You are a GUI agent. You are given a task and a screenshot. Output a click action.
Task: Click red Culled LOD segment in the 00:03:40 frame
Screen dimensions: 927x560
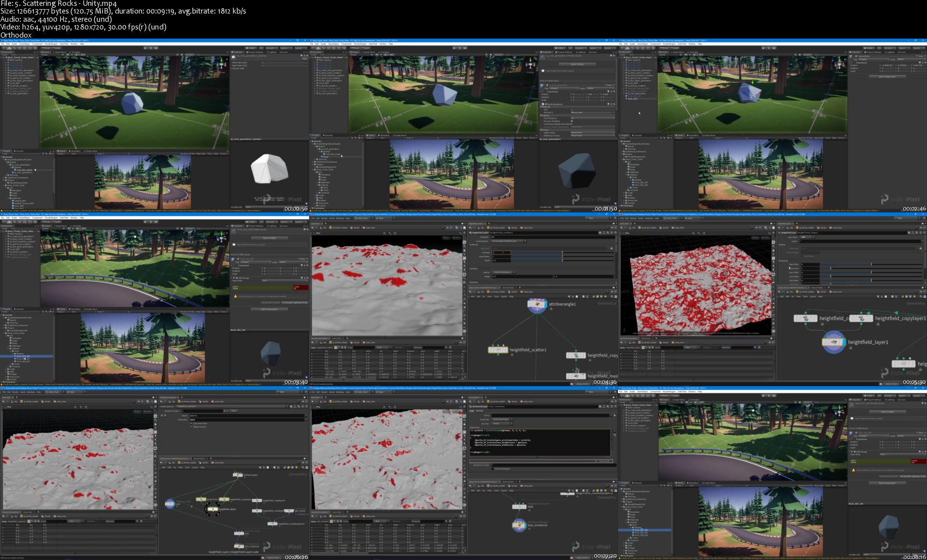[x=300, y=287]
